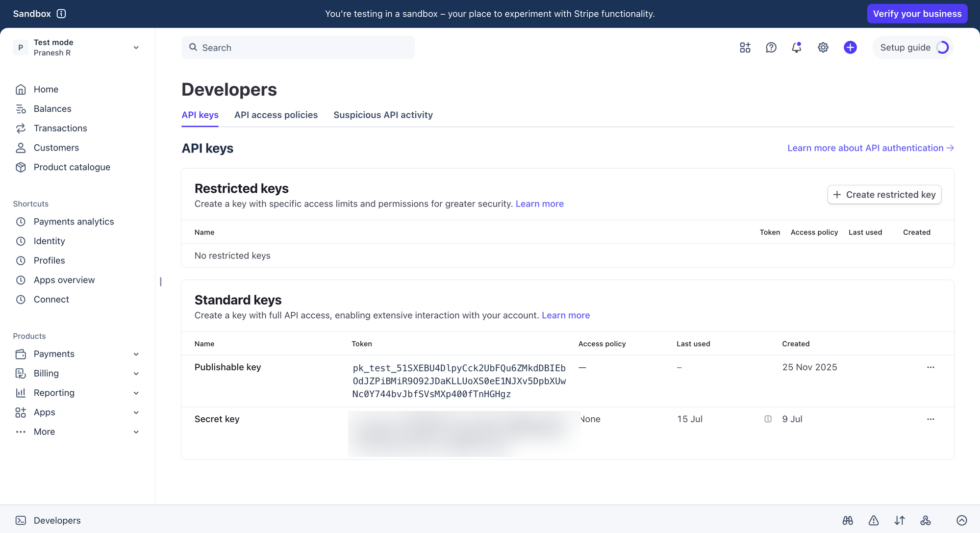The image size is (980, 533).
Task: Open Publishable key row options menu
Action: [x=930, y=367]
